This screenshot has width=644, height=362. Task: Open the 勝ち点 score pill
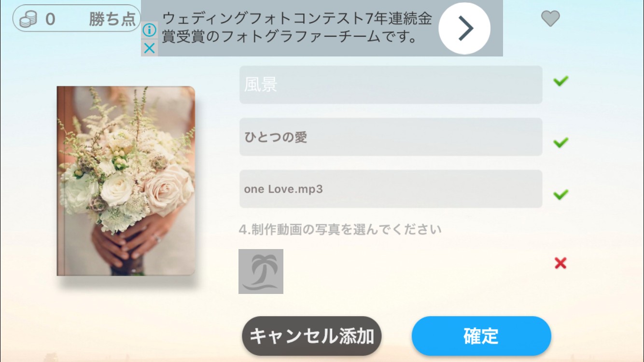pos(76,19)
